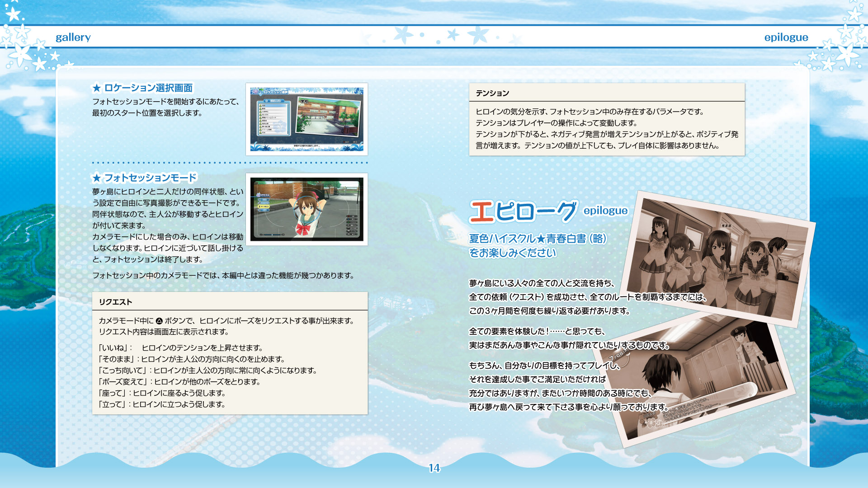The image size is (868, 488).
Task: Click the sentence 'フォトセッション中のカメラモードでは'
Action: [x=156, y=276]
